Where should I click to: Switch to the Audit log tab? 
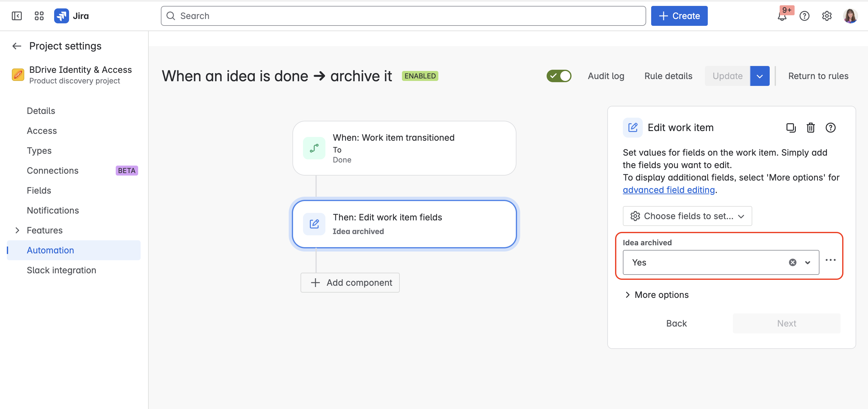tap(606, 76)
